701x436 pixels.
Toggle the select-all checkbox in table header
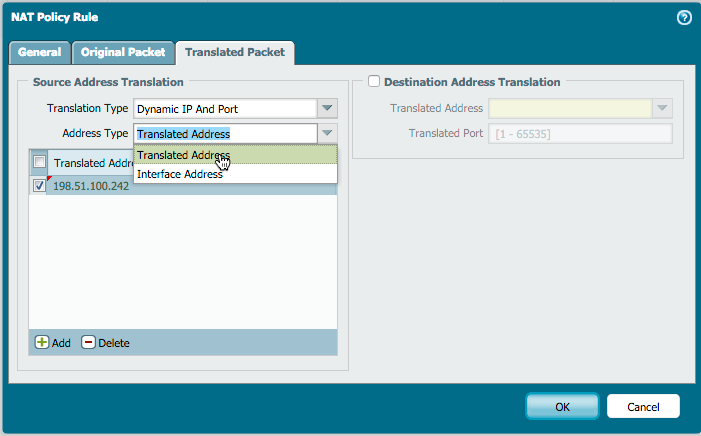click(39, 162)
